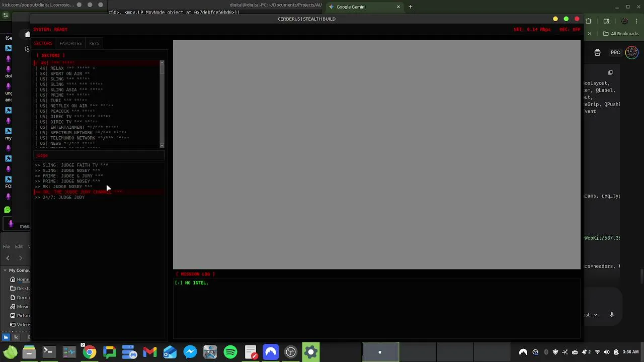Open the File menu in file manager
The height and width of the screenshot is (362, 644).
7,246
